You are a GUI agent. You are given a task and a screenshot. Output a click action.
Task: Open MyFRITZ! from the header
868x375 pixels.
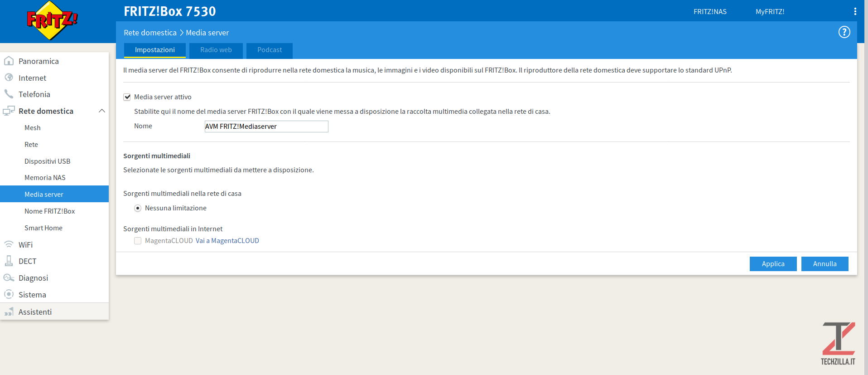(x=770, y=12)
